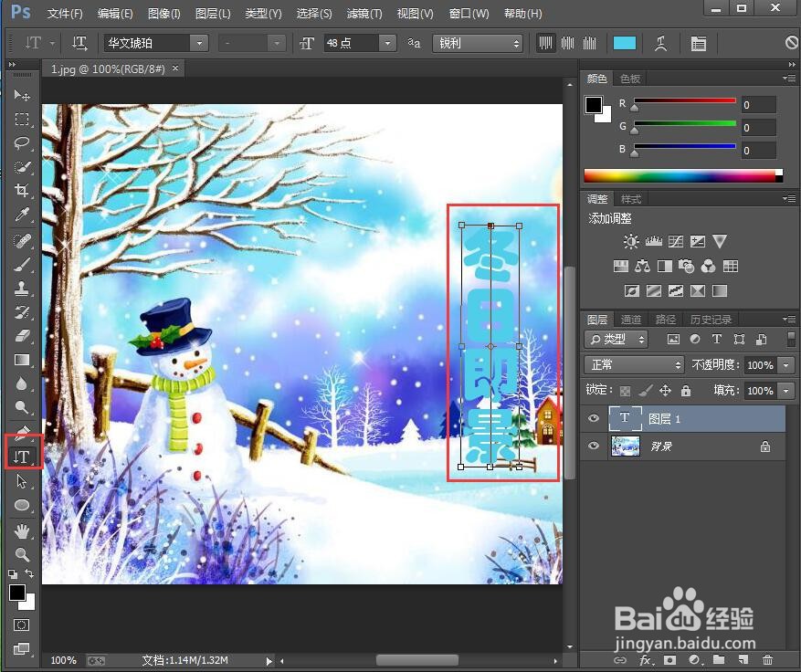Image resolution: width=801 pixels, height=672 pixels.
Task: Delete the selected layer
Action: tap(767, 660)
